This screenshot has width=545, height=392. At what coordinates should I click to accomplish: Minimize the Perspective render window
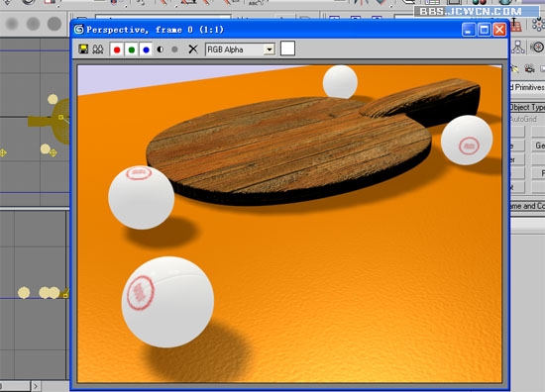click(x=468, y=30)
